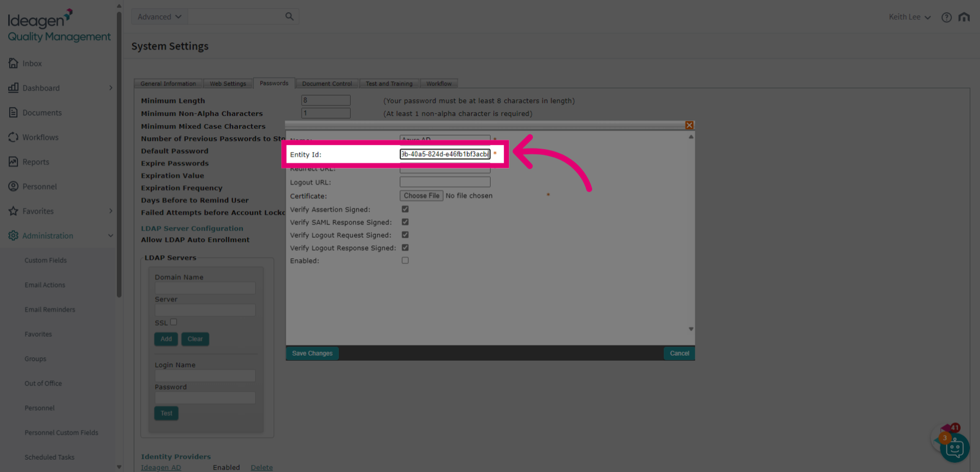
Task: Open Email Reminders admin item
Action: pos(50,309)
